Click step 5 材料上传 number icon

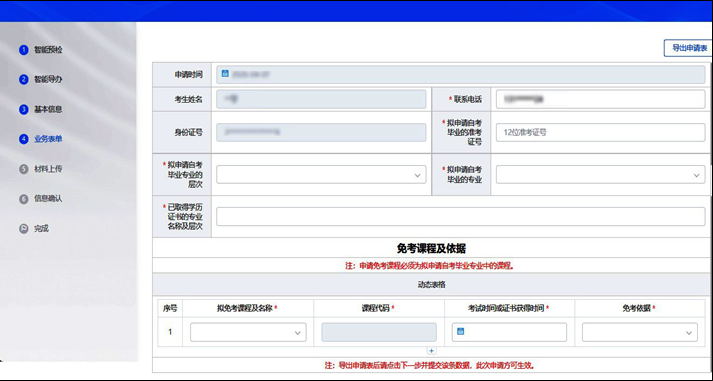click(24, 169)
